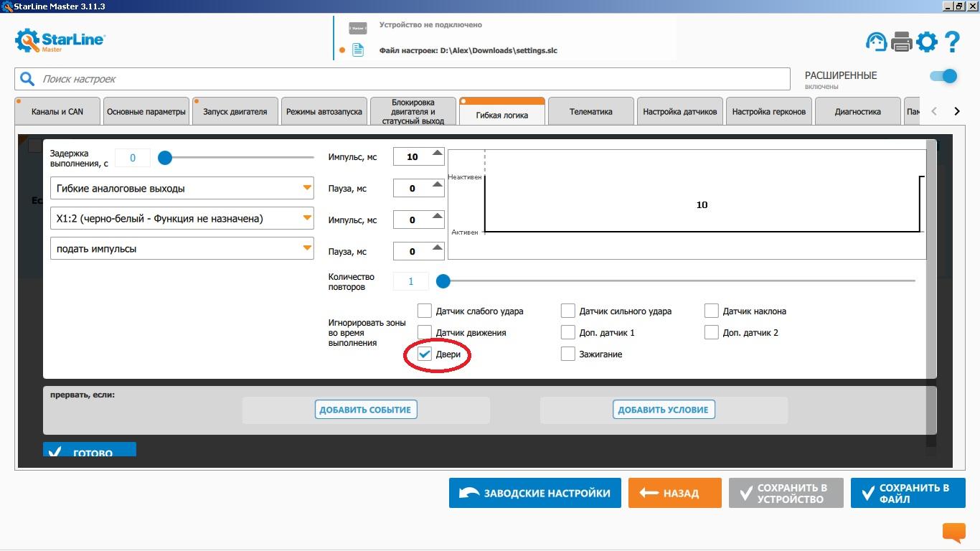Click the printer icon in header

tap(901, 42)
